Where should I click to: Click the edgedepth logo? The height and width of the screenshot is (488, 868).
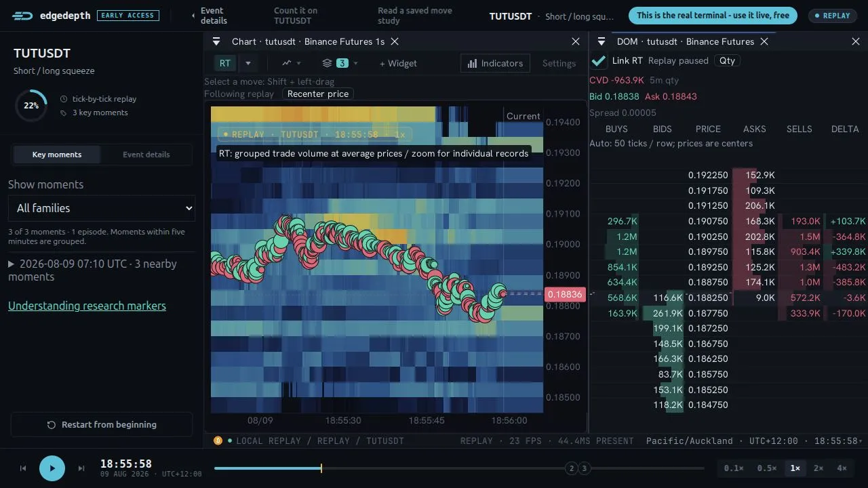[x=52, y=15]
